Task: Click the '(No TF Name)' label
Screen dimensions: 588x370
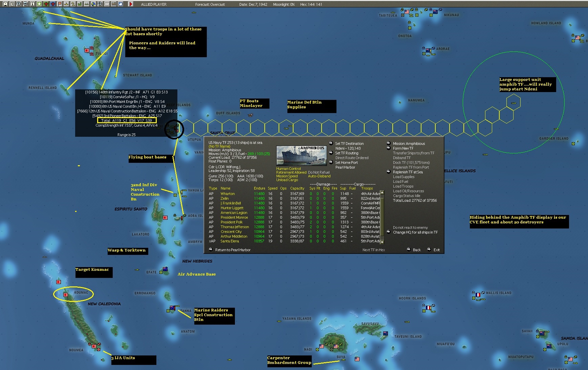Action: tap(219, 146)
